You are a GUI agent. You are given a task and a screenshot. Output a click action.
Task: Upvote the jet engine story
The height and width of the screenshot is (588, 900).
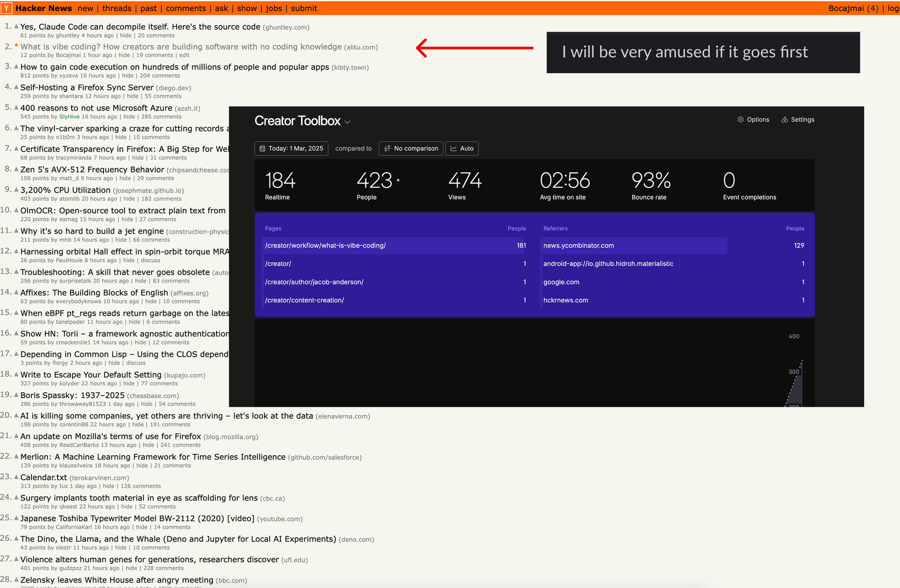click(x=16, y=231)
